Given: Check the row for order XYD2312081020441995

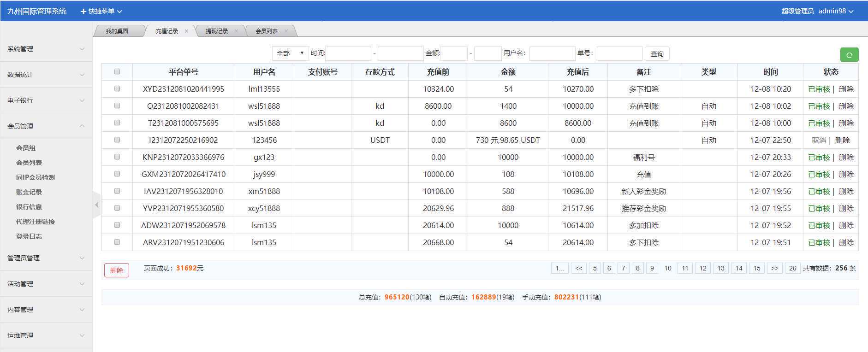Looking at the screenshot, I should 117,88.
